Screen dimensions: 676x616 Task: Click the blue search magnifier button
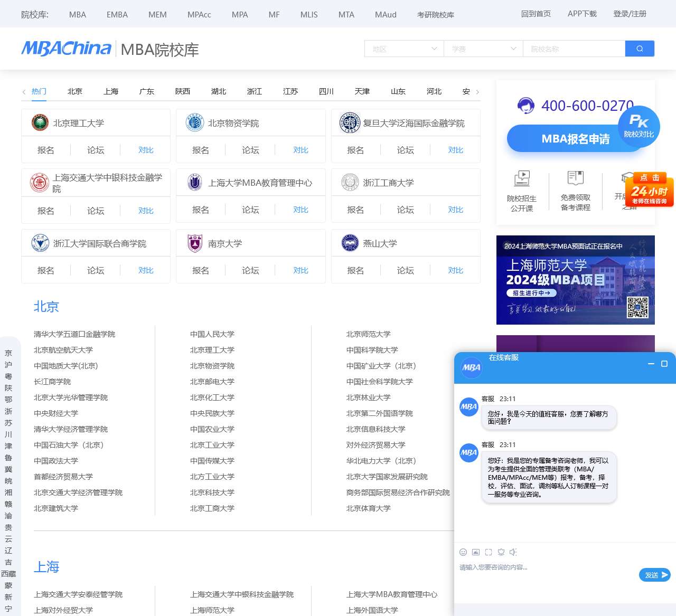[640, 49]
